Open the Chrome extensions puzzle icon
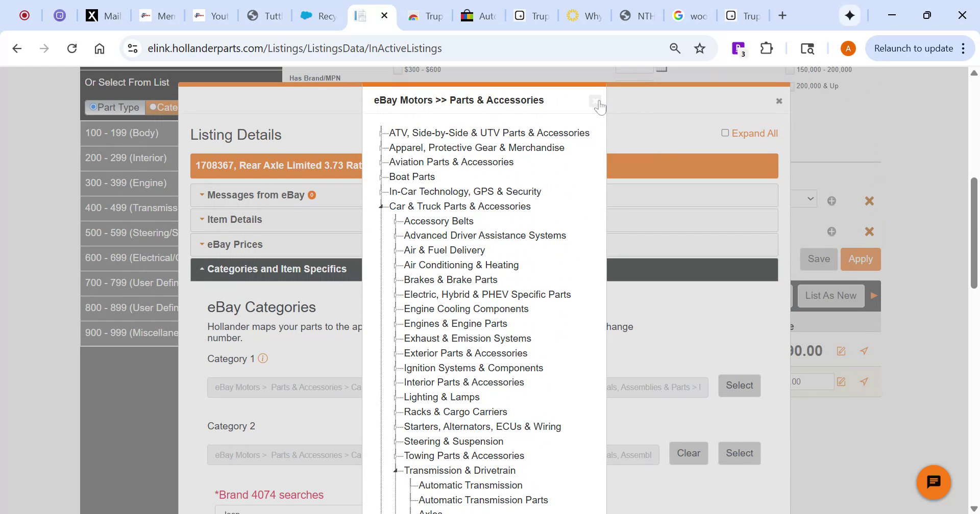980x514 pixels. 766,48
